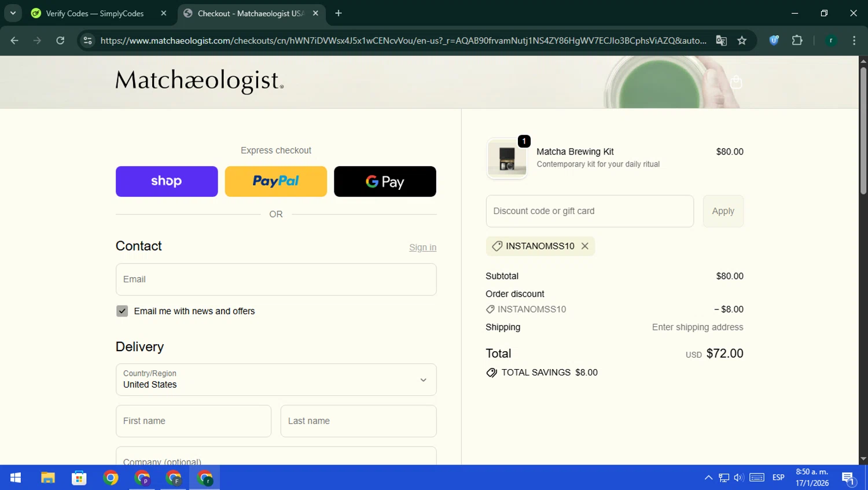Open the shopping bag cart icon
Screen dimensions: 868x490
[x=736, y=82]
